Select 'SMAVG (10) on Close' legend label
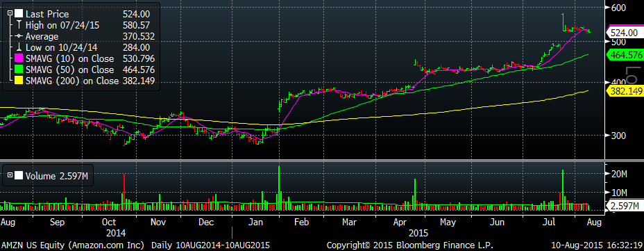 [70, 58]
